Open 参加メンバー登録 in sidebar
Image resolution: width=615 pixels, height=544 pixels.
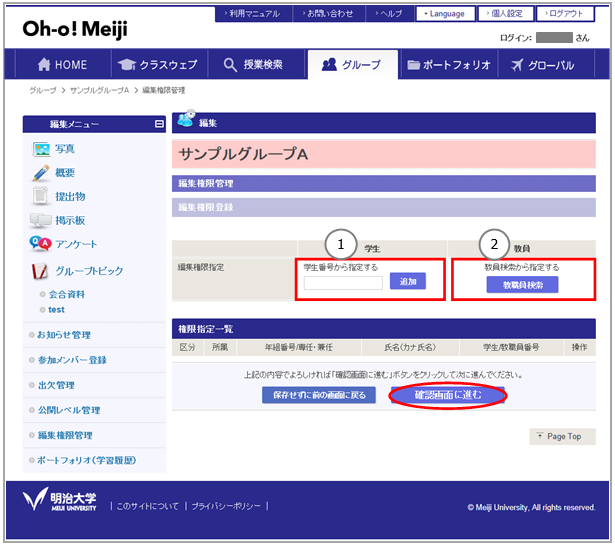(72, 360)
